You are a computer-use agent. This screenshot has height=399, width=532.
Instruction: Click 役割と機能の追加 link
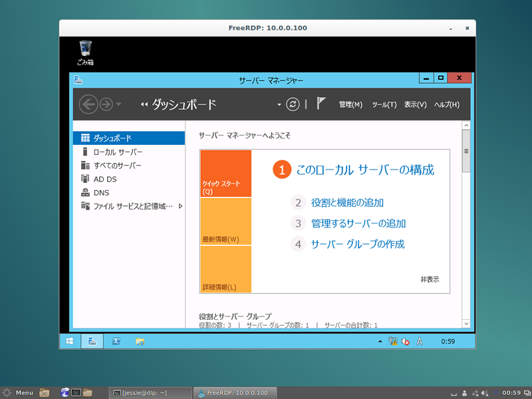[347, 203]
